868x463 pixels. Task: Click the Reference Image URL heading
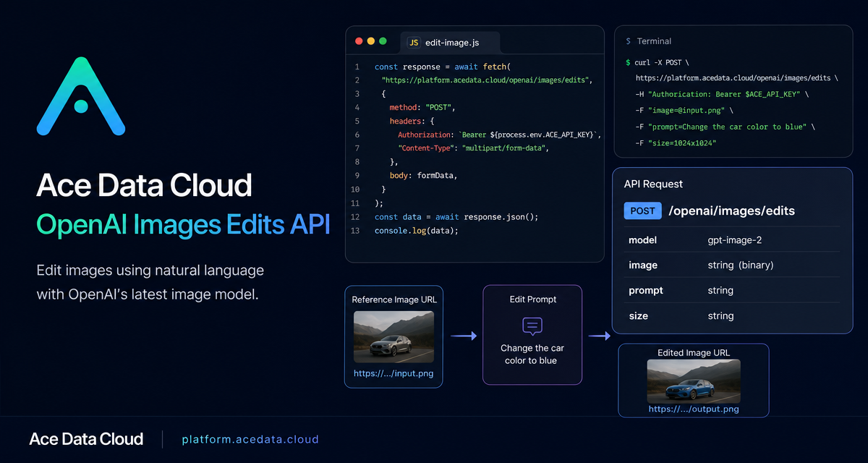393,300
